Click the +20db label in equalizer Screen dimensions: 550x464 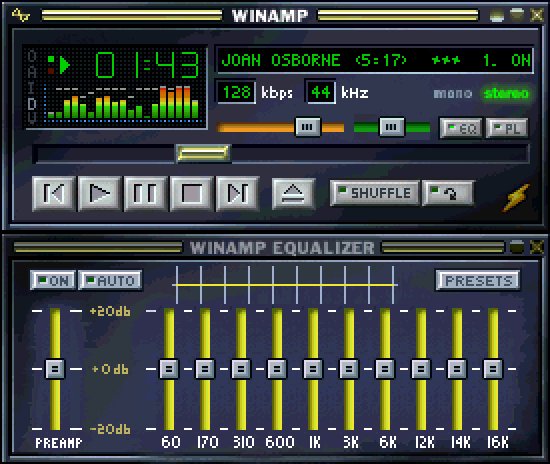pos(110,311)
